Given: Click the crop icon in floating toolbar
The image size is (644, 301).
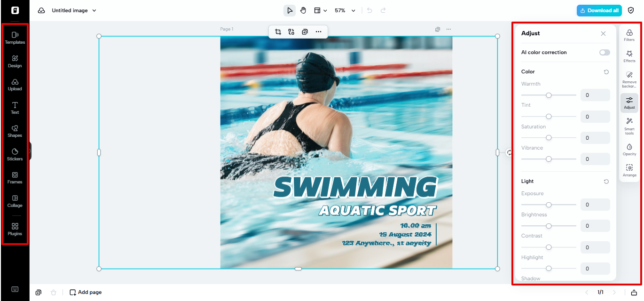Looking at the screenshot, I should tap(278, 32).
